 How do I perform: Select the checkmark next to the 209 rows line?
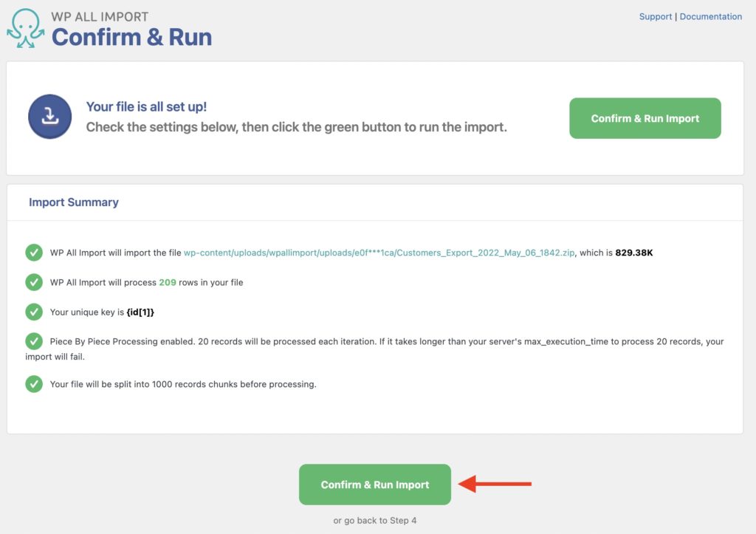(x=34, y=282)
